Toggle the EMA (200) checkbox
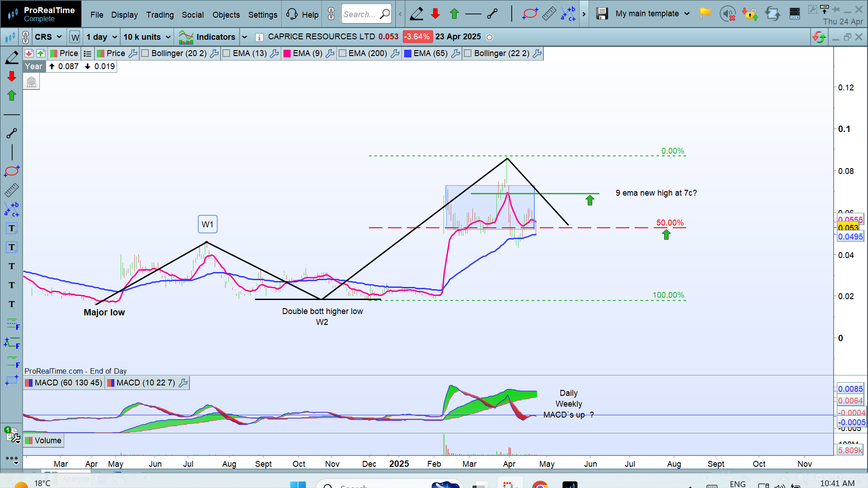 pos(342,53)
